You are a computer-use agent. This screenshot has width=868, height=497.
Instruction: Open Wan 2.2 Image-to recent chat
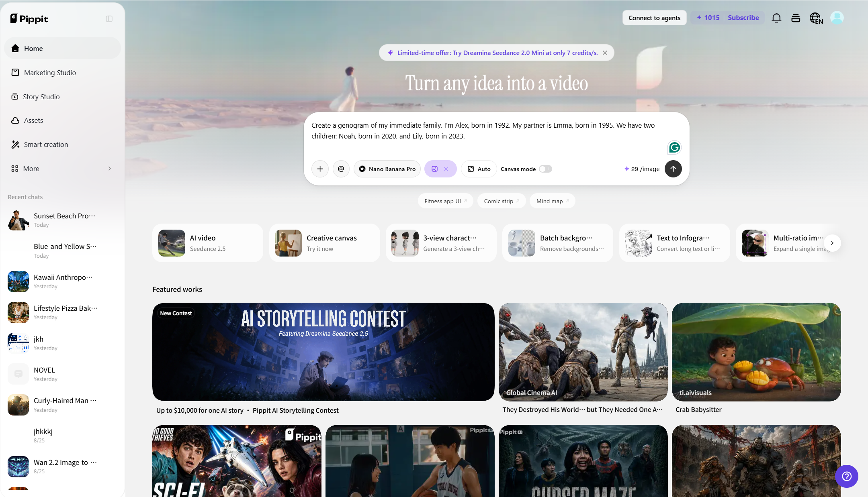(62, 466)
